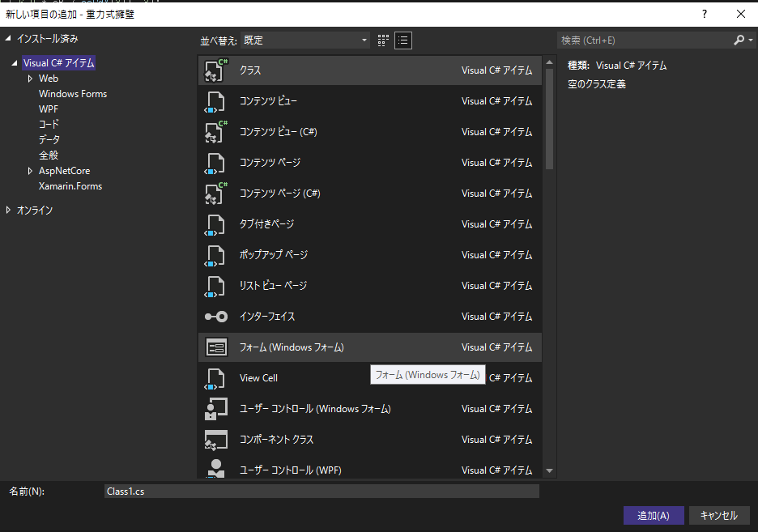Screen dimensions: 758x532
Task: Select the コンテンツ ビュー item text
Action: pyautogui.click(x=268, y=101)
